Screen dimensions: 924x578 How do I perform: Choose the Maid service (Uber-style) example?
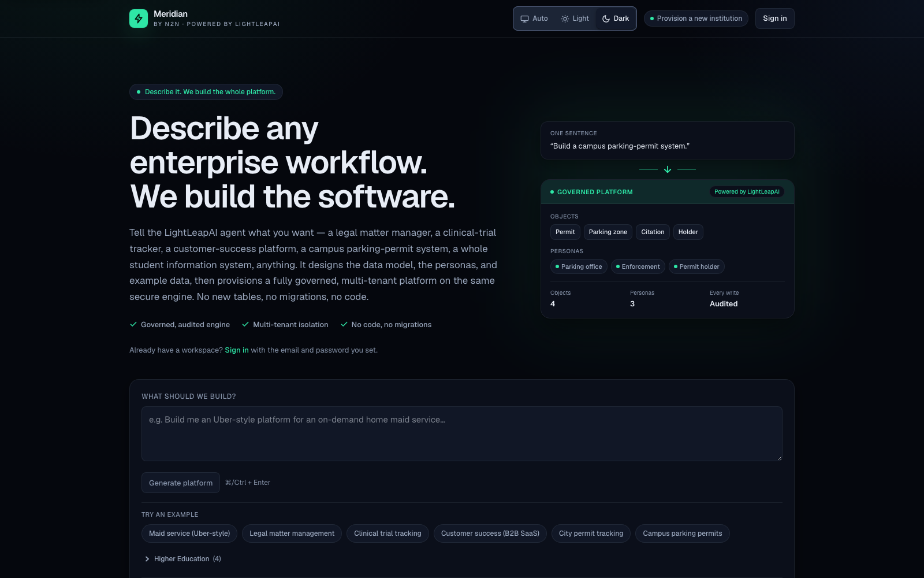(x=189, y=533)
